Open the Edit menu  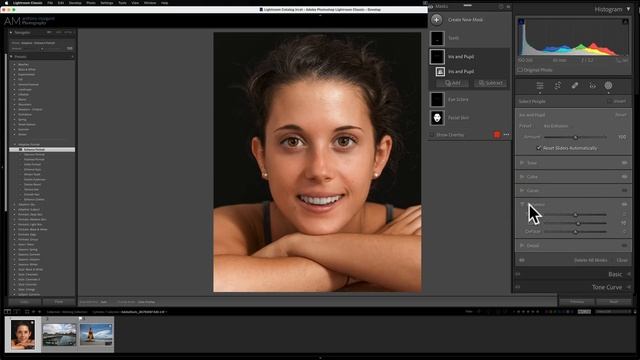click(61, 3)
